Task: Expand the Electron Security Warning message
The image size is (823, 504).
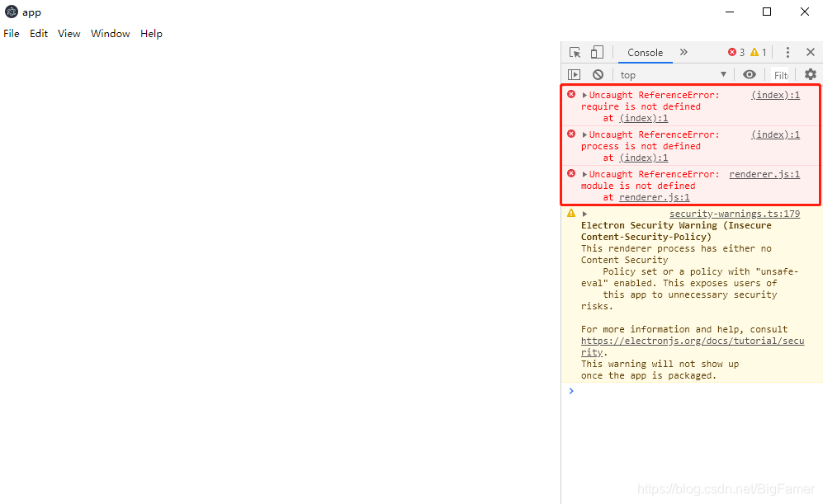Action: pos(584,214)
